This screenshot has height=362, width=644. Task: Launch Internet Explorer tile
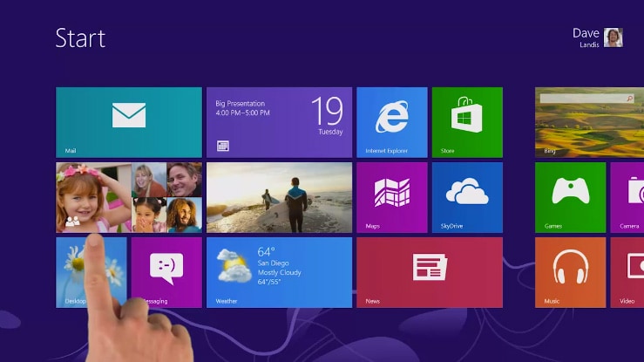coord(392,122)
